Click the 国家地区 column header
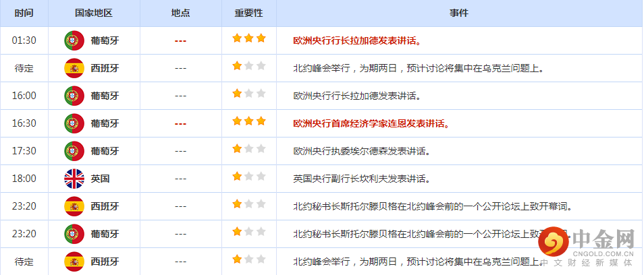The height and width of the screenshot is (275, 644). [x=94, y=13]
